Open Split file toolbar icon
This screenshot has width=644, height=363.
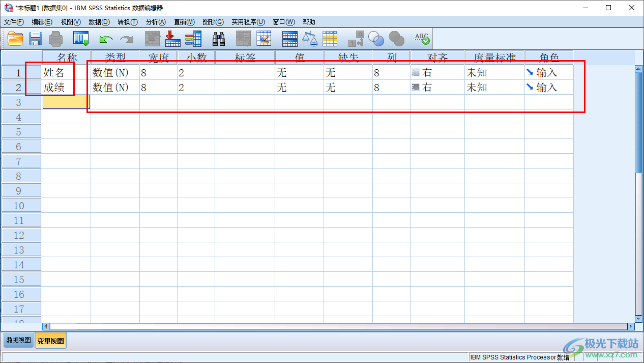(290, 39)
